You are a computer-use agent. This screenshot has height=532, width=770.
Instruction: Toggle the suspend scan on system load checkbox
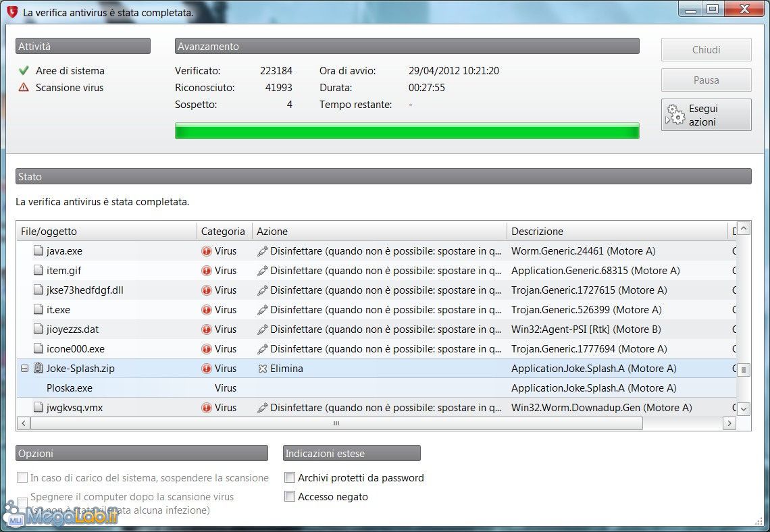point(22,478)
